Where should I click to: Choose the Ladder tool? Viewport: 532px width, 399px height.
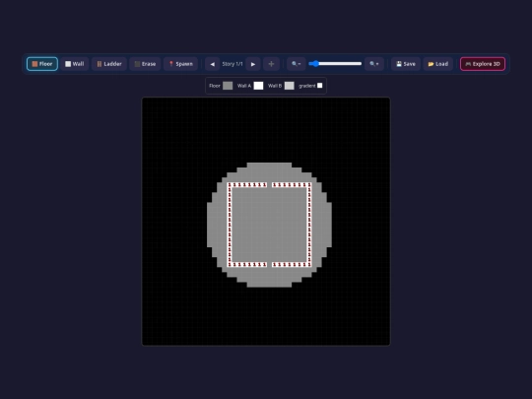pos(109,64)
